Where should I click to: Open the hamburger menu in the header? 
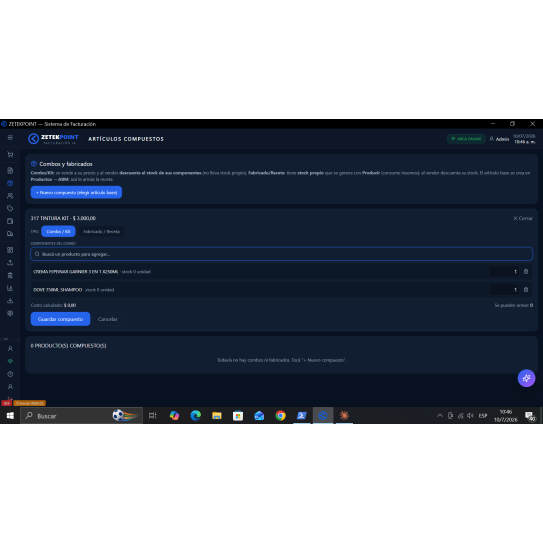(10, 137)
